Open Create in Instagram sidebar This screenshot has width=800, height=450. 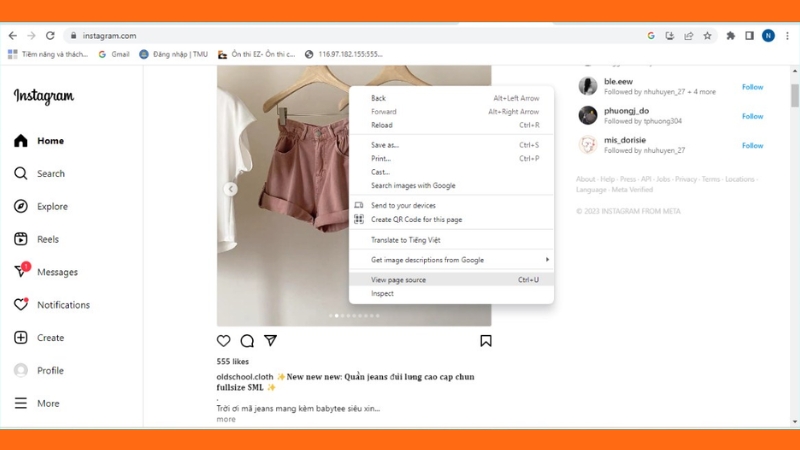pos(39,338)
